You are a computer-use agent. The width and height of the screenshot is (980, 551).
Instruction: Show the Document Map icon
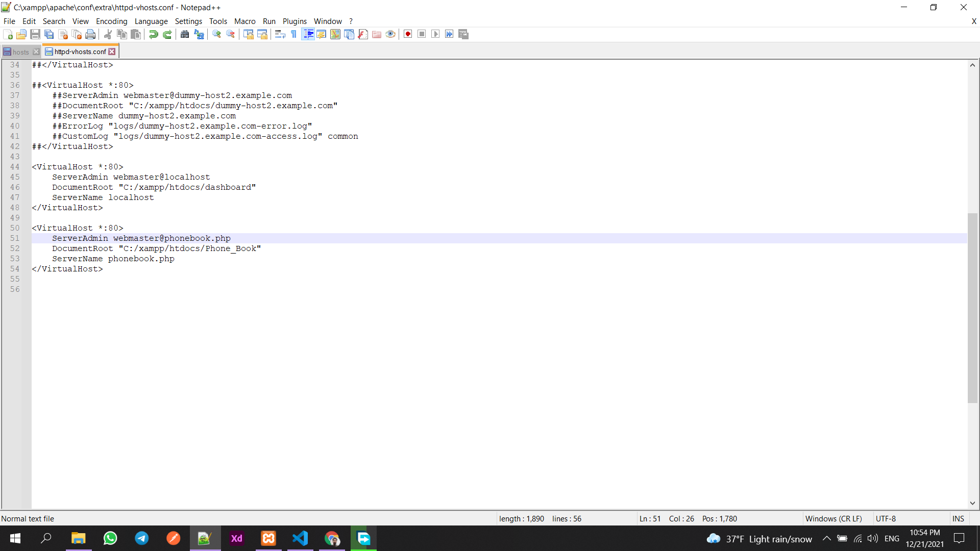335,34
